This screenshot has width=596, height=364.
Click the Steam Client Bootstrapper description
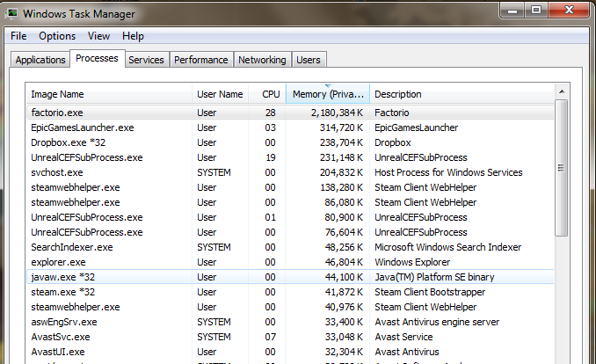coord(430,292)
